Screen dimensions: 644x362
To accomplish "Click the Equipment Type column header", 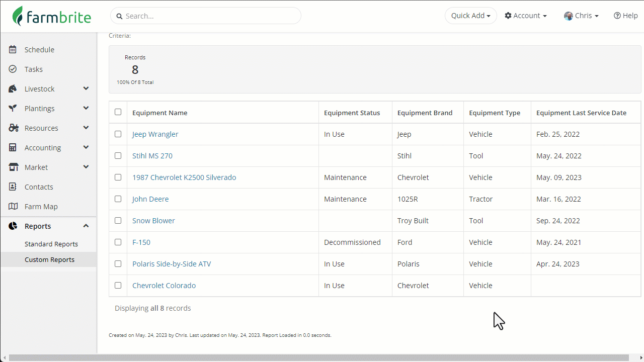I will click(x=495, y=113).
